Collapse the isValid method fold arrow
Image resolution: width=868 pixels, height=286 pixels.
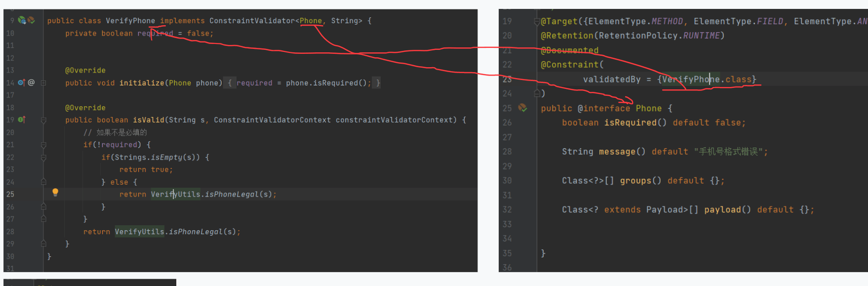point(43,120)
